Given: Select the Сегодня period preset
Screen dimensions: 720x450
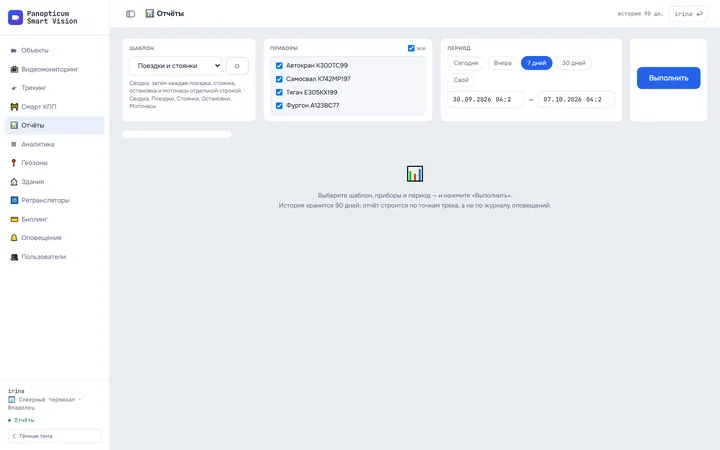Looking at the screenshot, I should pyautogui.click(x=466, y=63).
